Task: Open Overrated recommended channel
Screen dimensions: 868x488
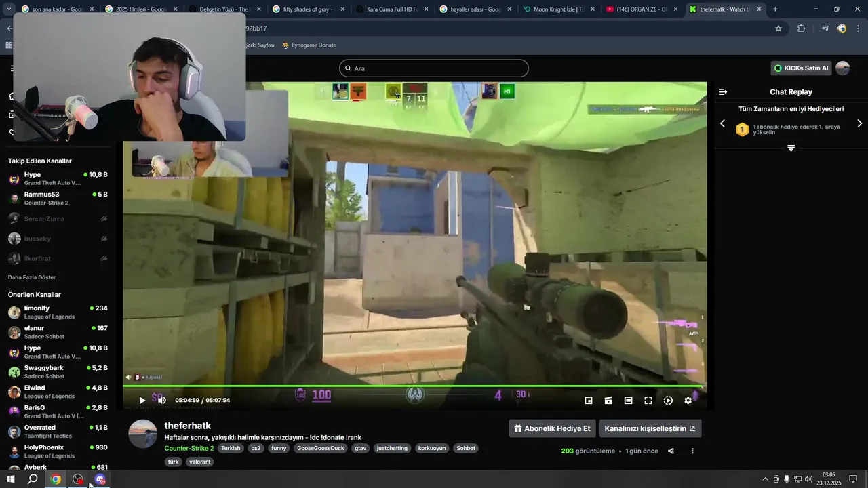Action: (58, 432)
